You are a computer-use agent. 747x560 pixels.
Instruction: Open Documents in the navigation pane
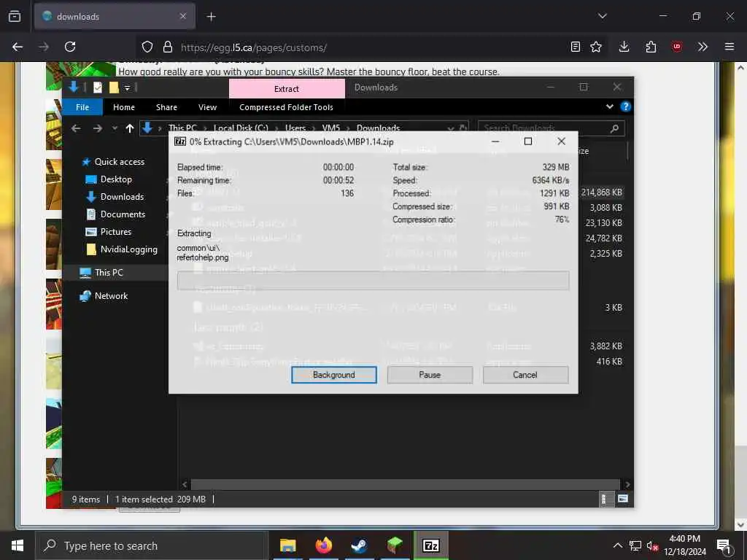click(123, 214)
